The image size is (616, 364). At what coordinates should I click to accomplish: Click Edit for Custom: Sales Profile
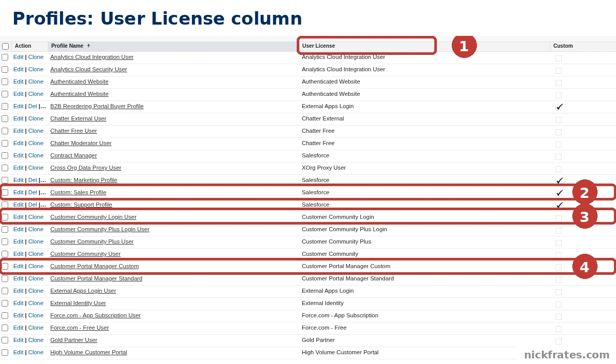pyautogui.click(x=18, y=192)
